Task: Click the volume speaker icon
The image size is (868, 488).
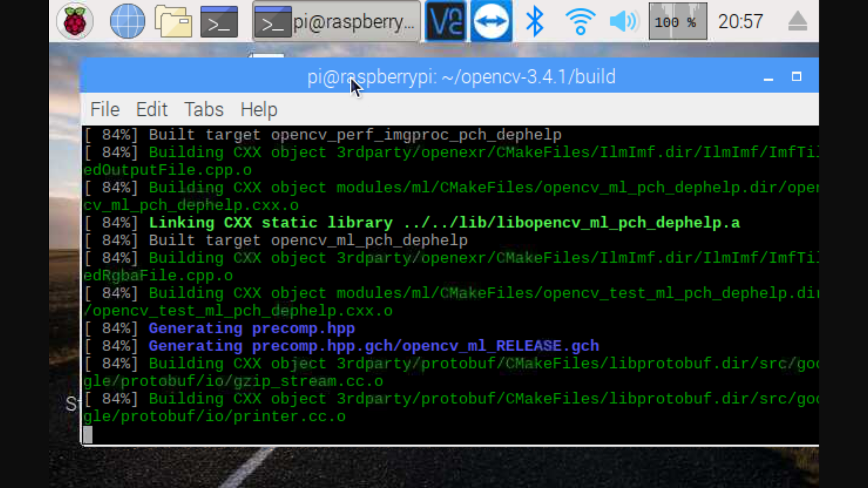Action: click(x=624, y=21)
